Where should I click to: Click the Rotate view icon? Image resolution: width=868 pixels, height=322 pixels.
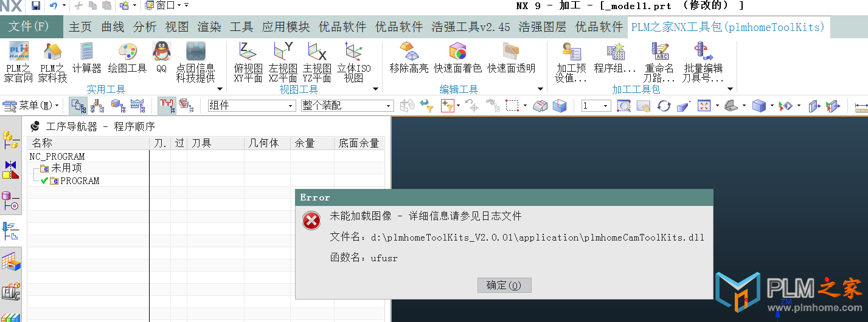click(664, 106)
